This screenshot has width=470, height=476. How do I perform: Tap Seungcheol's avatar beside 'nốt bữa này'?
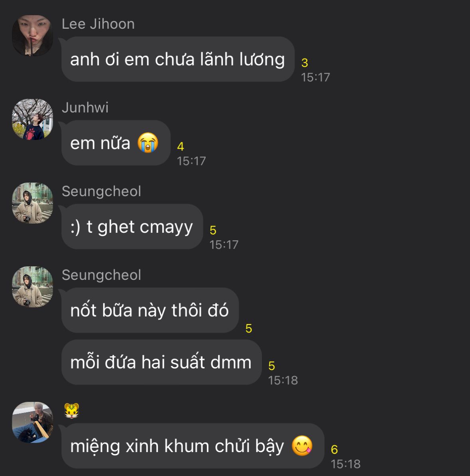click(32, 287)
